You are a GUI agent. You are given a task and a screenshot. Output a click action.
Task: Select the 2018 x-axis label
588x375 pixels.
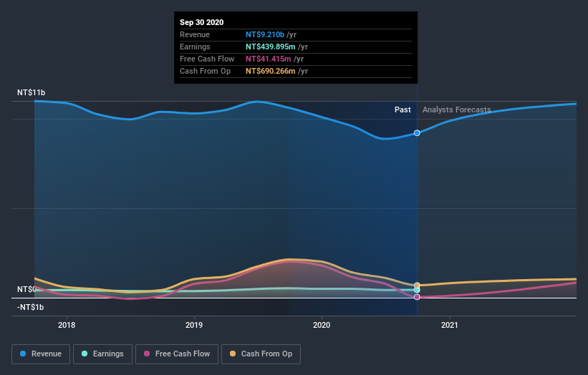[67, 325]
